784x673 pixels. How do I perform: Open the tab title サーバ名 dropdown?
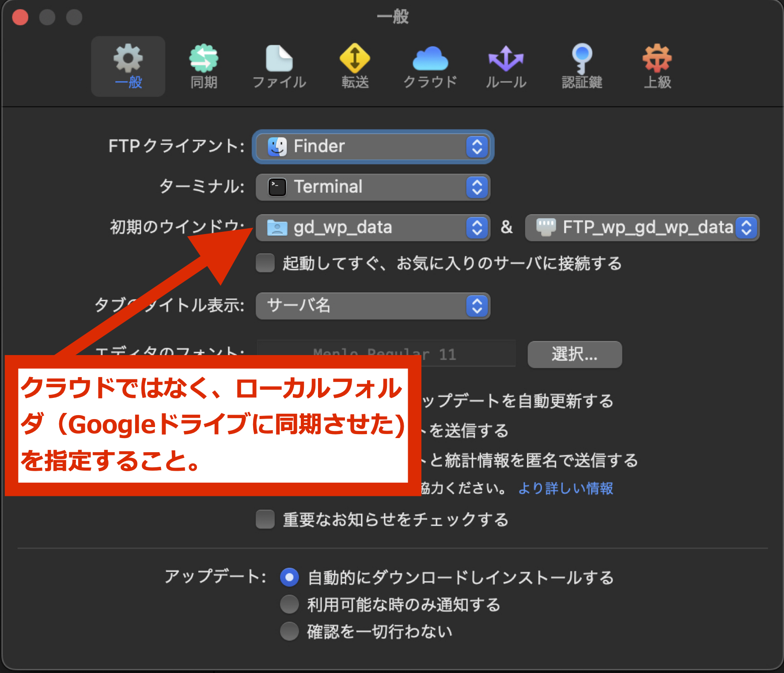click(373, 306)
